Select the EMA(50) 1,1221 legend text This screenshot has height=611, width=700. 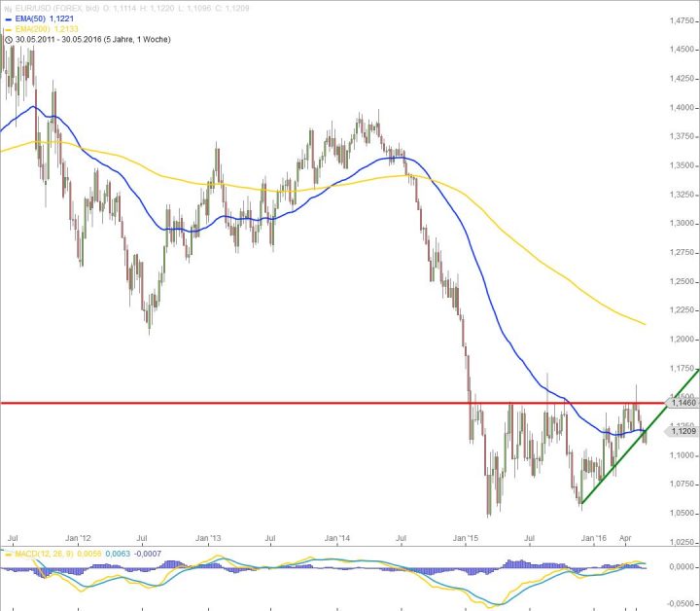(x=44, y=18)
